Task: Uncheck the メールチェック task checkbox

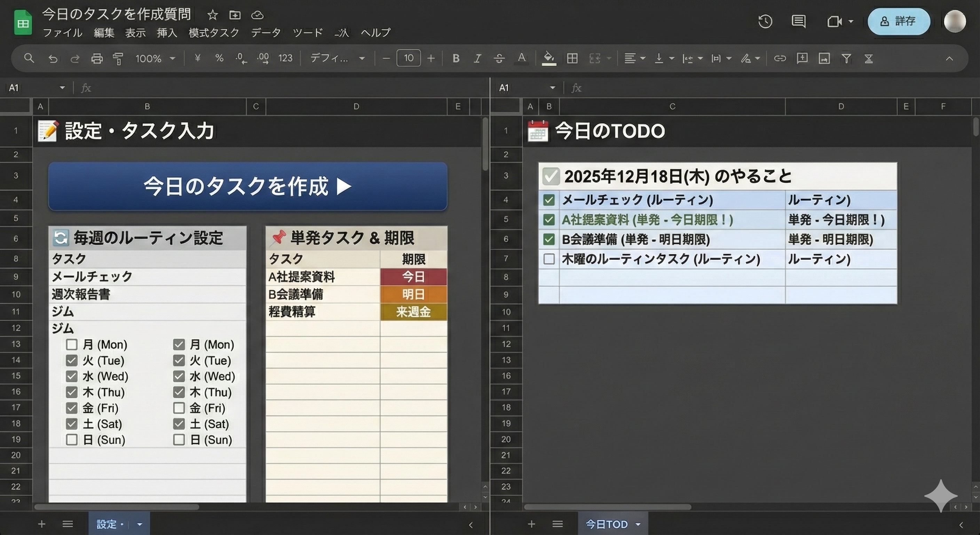Action: click(x=548, y=200)
